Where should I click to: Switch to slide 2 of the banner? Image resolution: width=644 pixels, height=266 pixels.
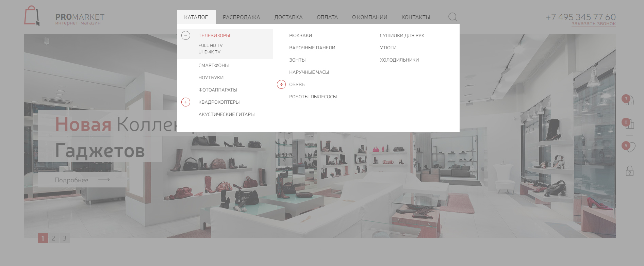point(53,238)
